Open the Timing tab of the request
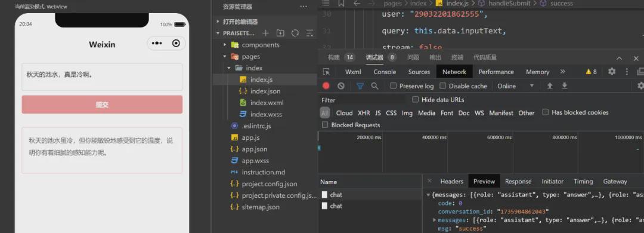The width and height of the screenshot is (644, 233). click(x=583, y=181)
